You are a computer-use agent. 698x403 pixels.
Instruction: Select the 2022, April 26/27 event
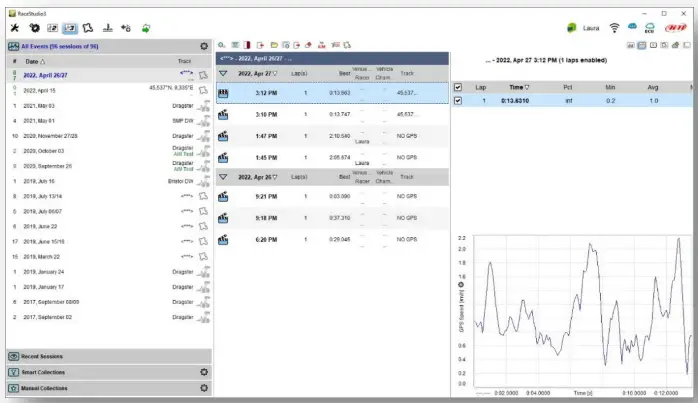pyautogui.click(x=109, y=75)
